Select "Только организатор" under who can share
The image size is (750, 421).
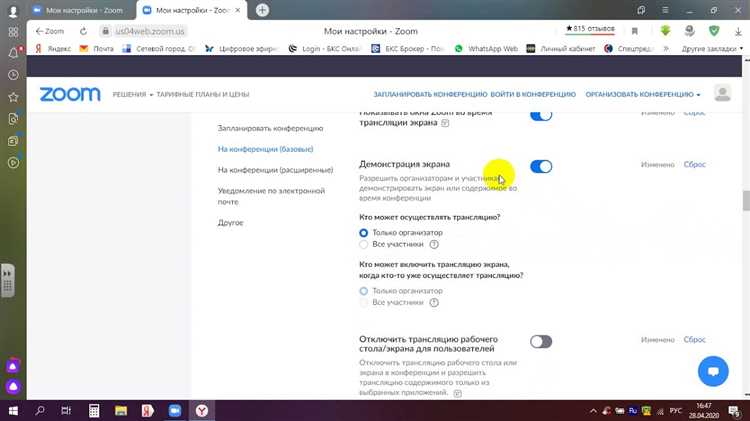click(364, 233)
